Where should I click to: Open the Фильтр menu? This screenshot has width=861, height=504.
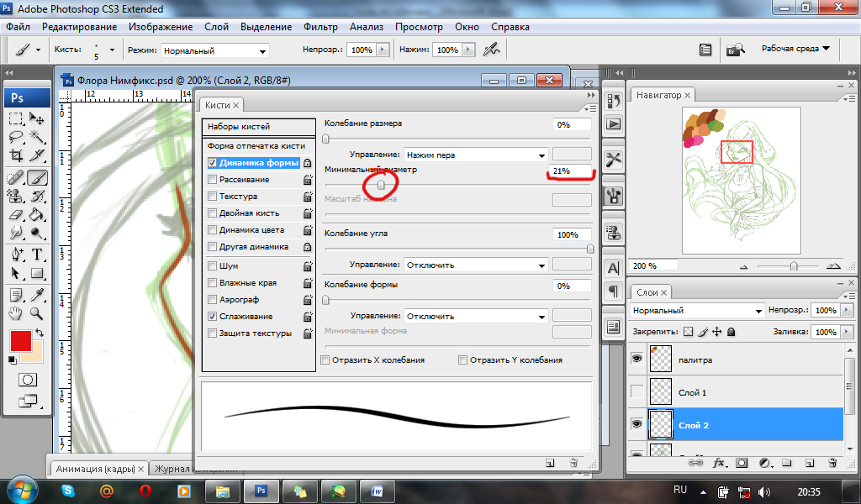[320, 27]
